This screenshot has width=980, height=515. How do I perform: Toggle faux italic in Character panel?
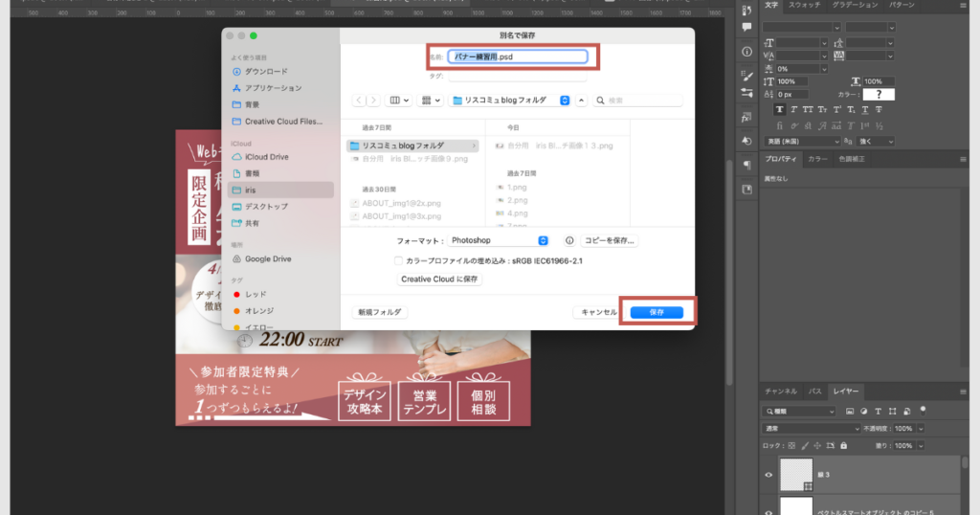pyautogui.click(x=793, y=109)
